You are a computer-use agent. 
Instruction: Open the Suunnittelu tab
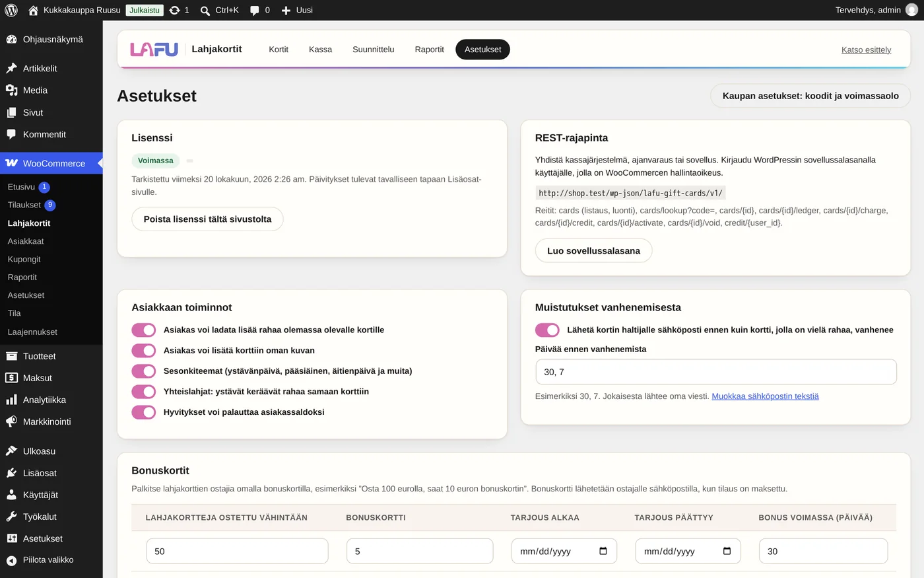pos(374,50)
